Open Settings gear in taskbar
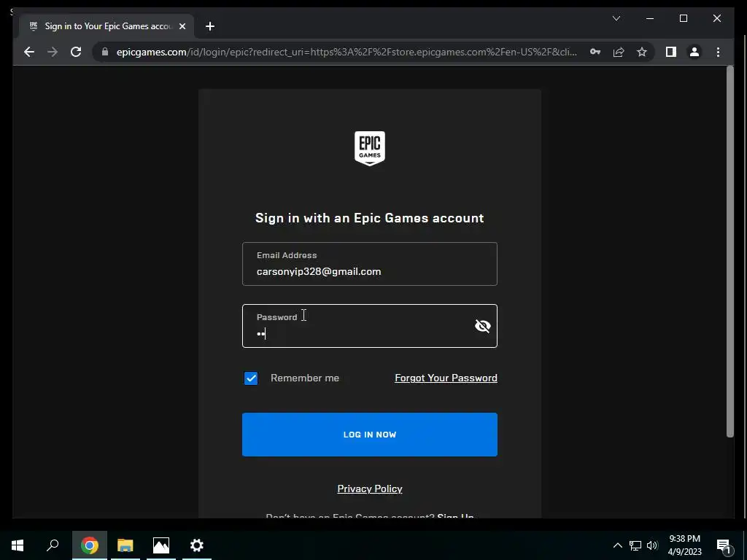 (x=197, y=545)
